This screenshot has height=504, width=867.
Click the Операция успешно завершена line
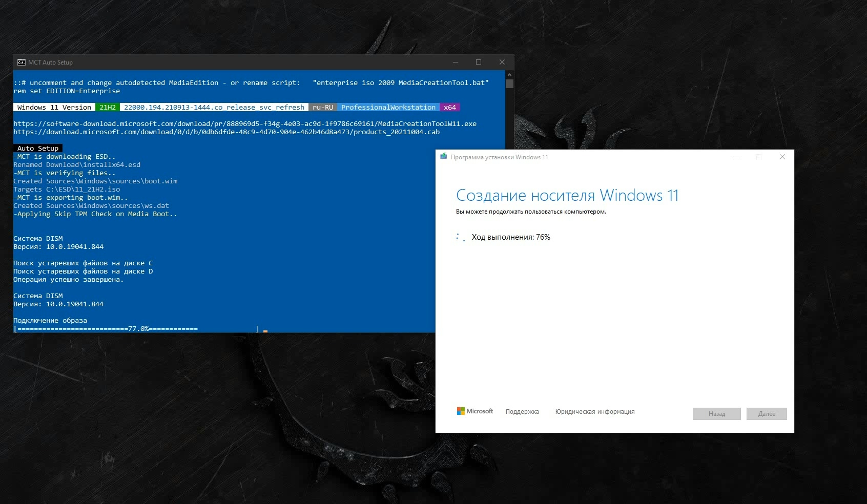pyautogui.click(x=69, y=280)
